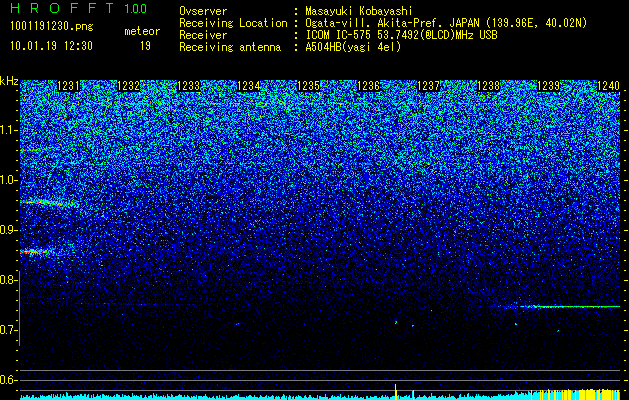This screenshot has height=400, width=629.
Task: Click the observer name Masayuki Kobayashi
Action: tap(359, 12)
